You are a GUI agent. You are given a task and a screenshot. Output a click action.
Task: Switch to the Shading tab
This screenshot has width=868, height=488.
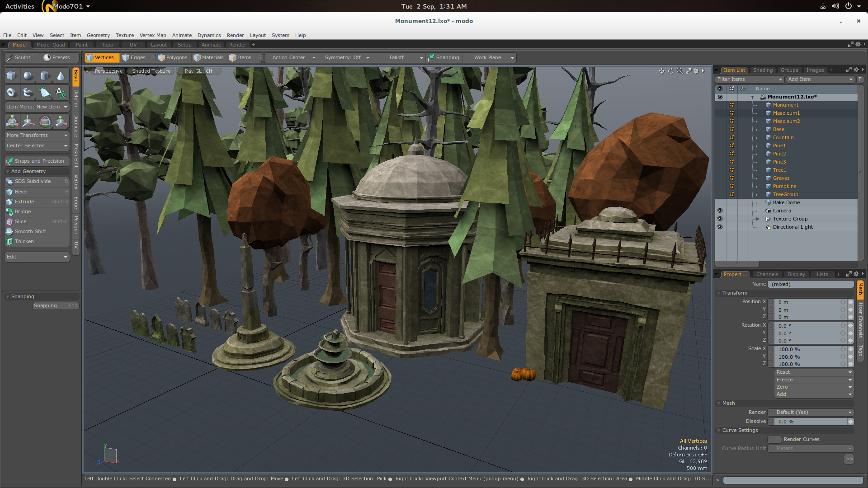tap(763, 70)
